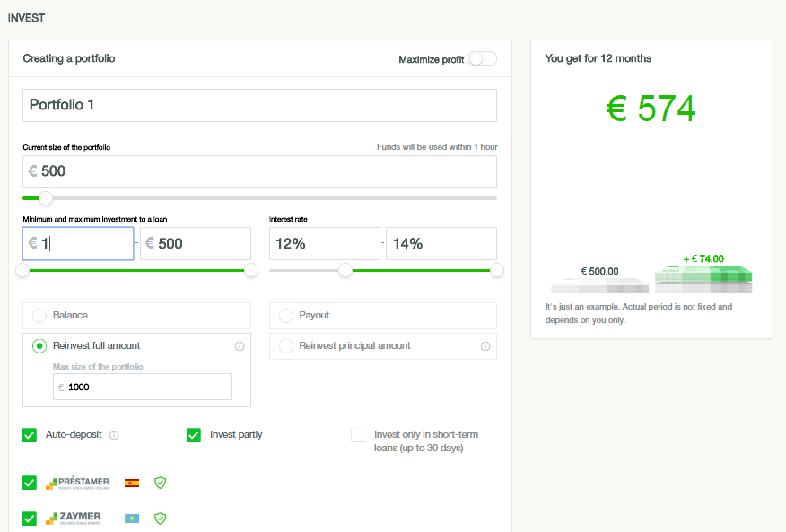Click the green shield icon for Prestamer
Viewport: 786px width, 532px height.
(x=161, y=483)
